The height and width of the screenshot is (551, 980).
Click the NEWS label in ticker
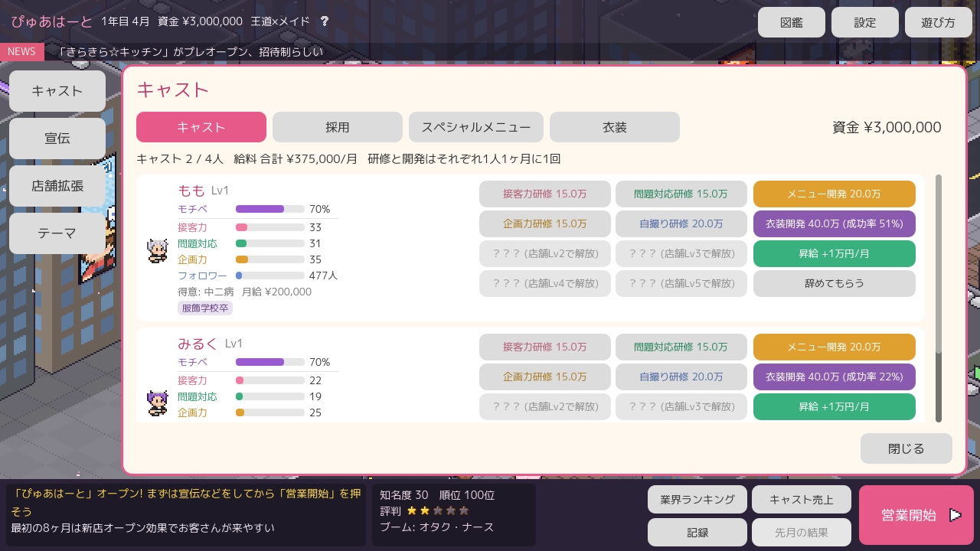coord(22,51)
